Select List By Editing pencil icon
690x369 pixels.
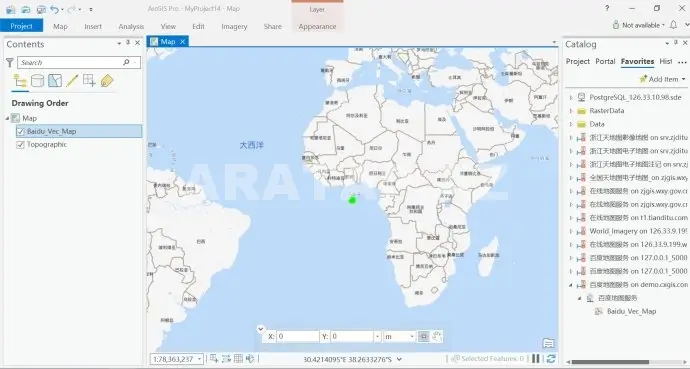point(72,80)
